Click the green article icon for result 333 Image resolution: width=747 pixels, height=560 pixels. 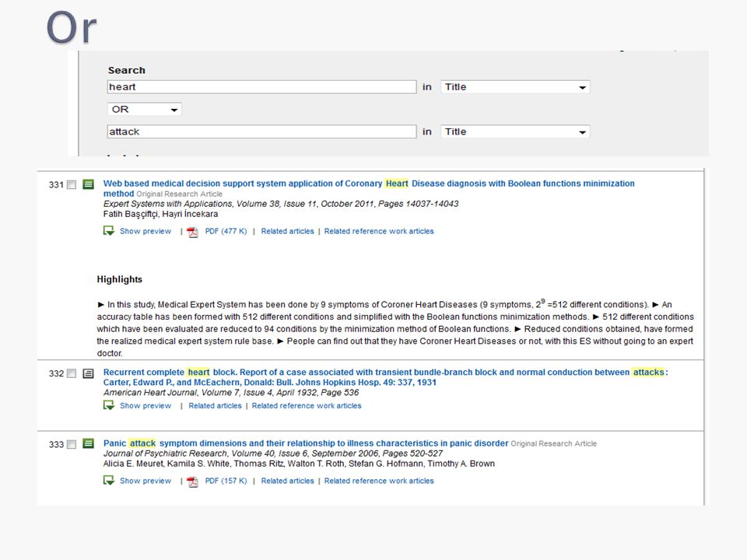pos(88,444)
